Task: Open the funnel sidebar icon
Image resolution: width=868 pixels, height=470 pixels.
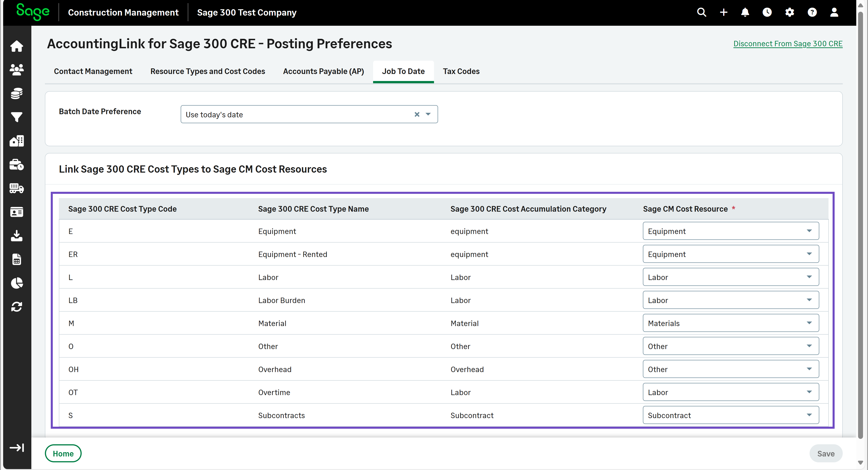Action: [x=16, y=117]
